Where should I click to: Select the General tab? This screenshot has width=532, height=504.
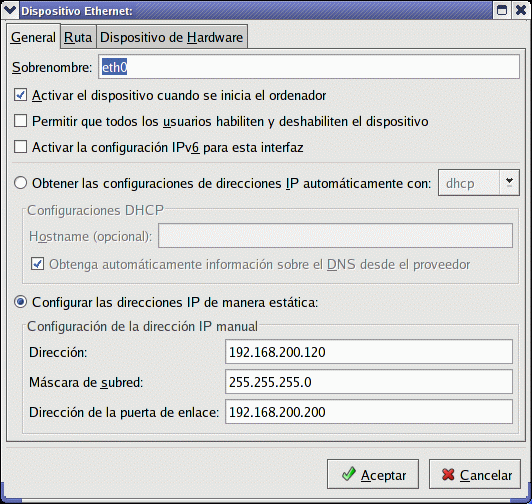pyautogui.click(x=33, y=37)
